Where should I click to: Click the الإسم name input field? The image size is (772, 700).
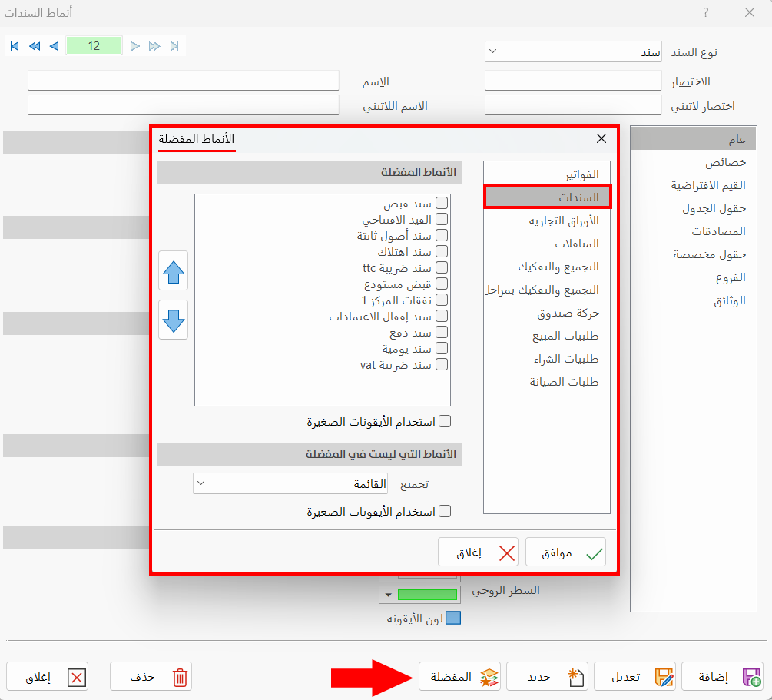point(183,80)
